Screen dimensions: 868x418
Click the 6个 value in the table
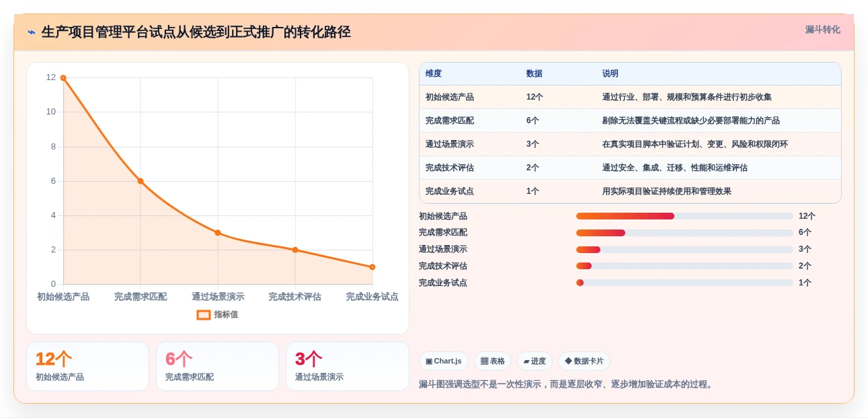[x=532, y=120]
